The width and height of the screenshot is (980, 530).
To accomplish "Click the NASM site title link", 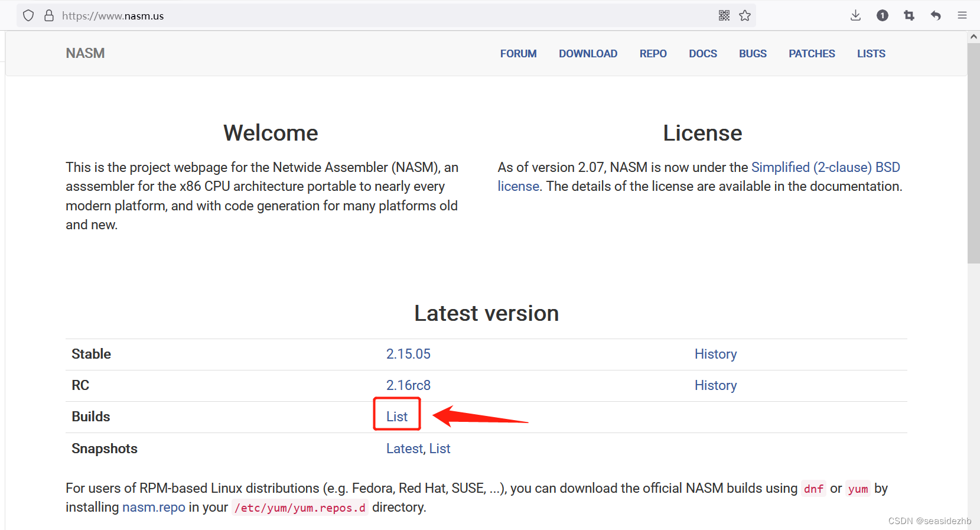I will [85, 53].
